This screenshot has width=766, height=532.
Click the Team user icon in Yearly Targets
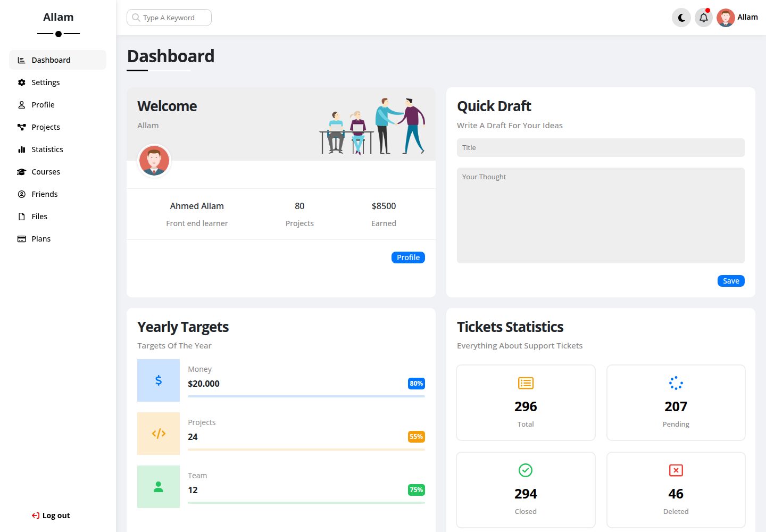[x=159, y=487]
